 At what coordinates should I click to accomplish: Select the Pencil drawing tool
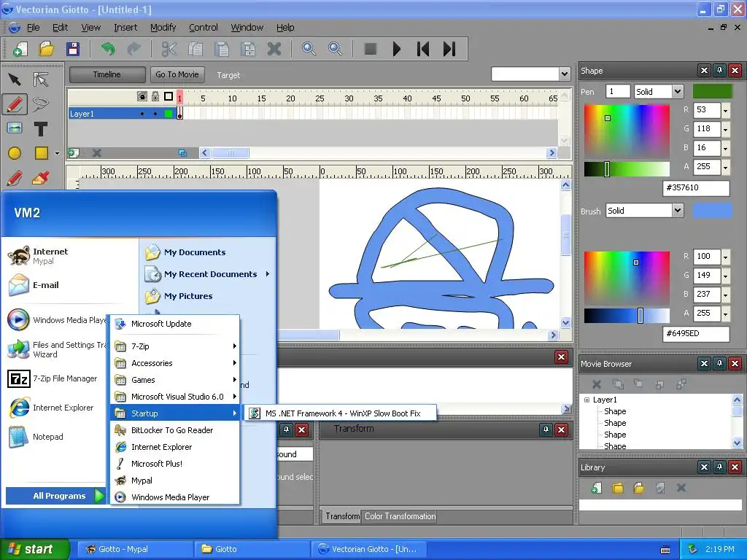pos(15,104)
